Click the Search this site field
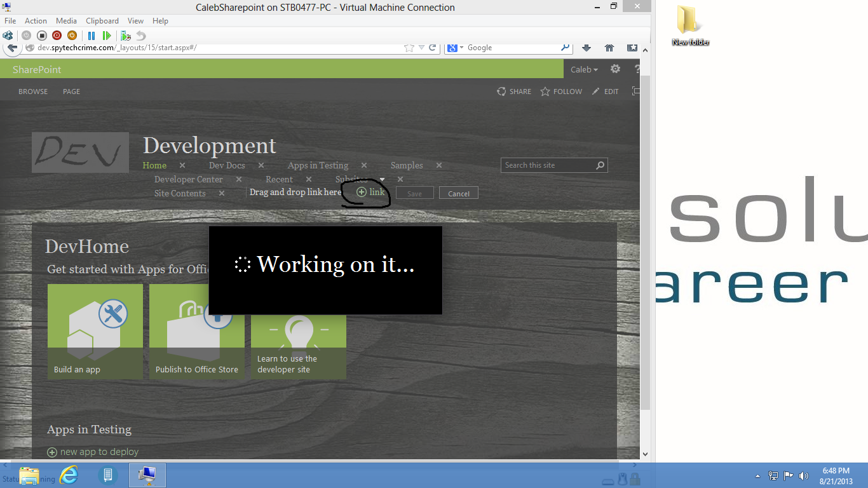This screenshot has height=488, width=868. pos(548,165)
